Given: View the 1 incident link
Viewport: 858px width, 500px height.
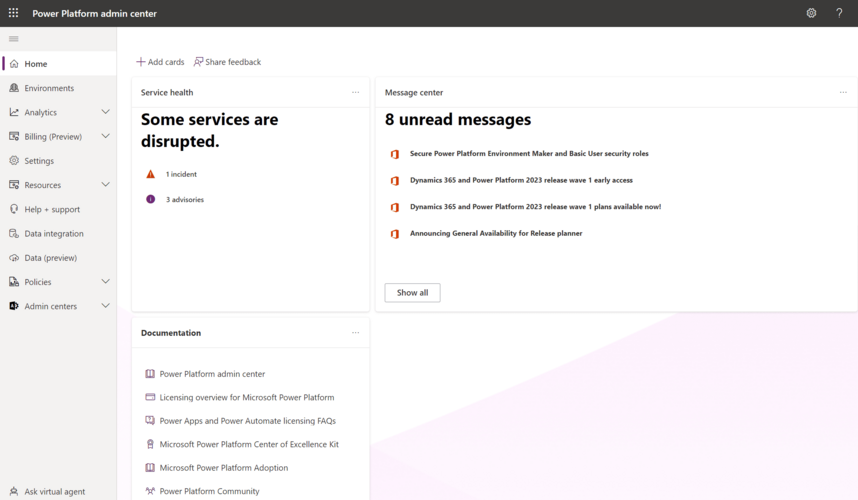Looking at the screenshot, I should (x=181, y=174).
